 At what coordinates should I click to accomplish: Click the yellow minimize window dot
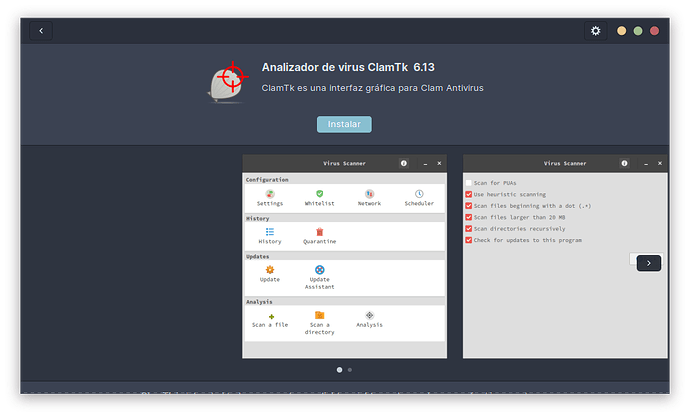point(621,31)
